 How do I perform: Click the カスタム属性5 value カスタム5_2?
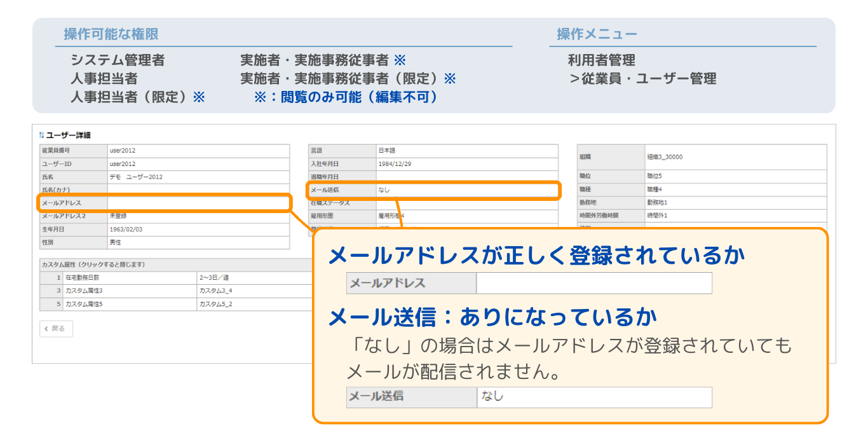point(216,304)
